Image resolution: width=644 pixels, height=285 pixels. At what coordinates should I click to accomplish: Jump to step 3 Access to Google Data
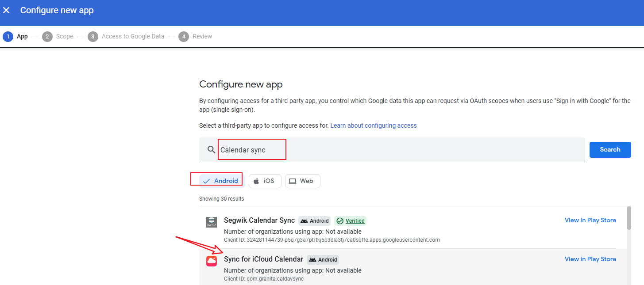pos(126,37)
